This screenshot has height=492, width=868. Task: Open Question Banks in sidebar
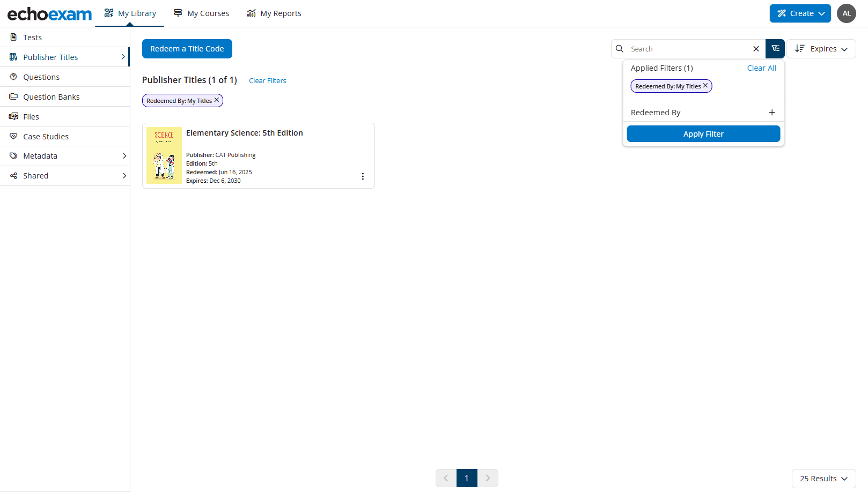pyautogui.click(x=65, y=97)
